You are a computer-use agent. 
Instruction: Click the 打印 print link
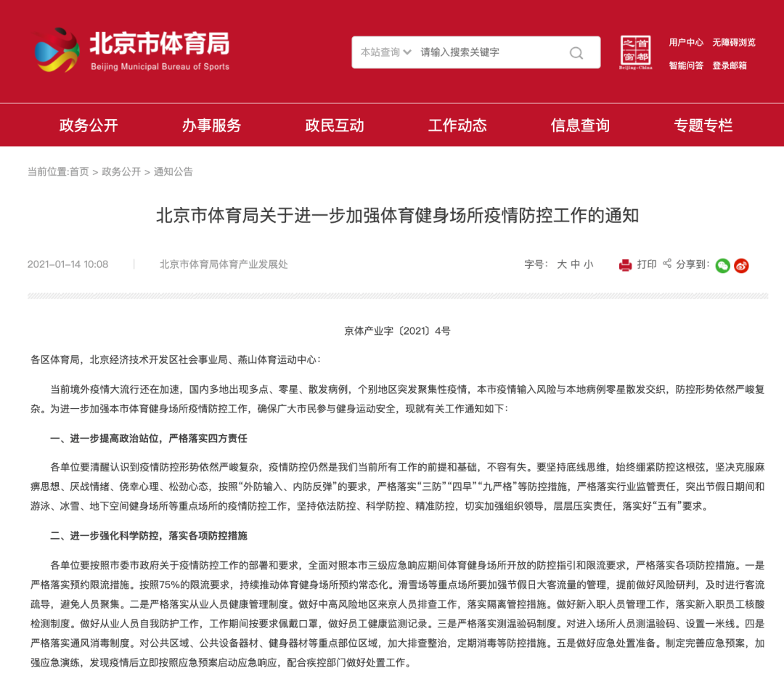pyautogui.click(x=647, y=264)
